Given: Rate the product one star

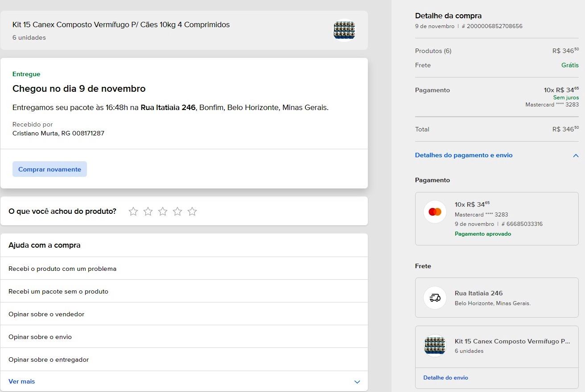Looking at the screenshot, I should [133, 211].
